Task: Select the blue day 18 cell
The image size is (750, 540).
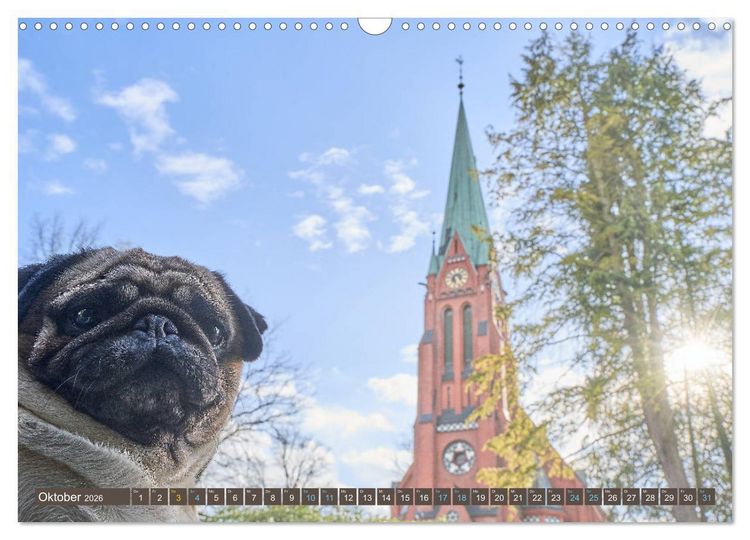Action: pos(462,497)
